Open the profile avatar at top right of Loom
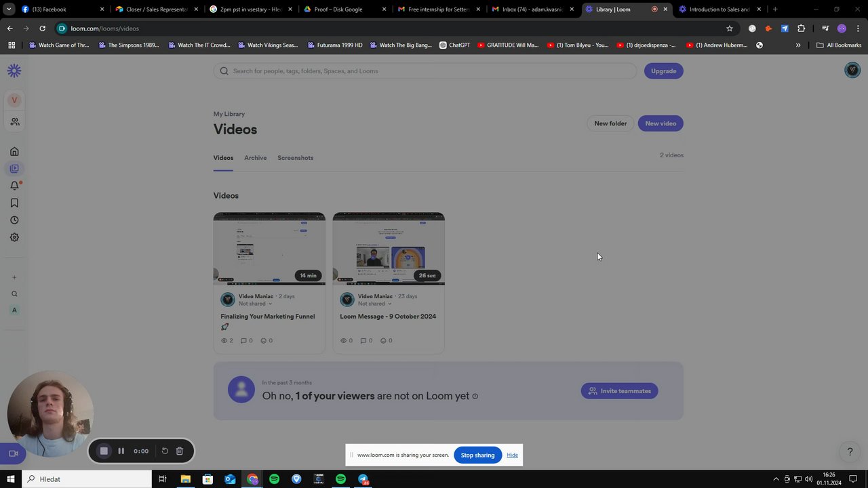The width and height of the screenshot is (868, 488). tap(852, 70)
